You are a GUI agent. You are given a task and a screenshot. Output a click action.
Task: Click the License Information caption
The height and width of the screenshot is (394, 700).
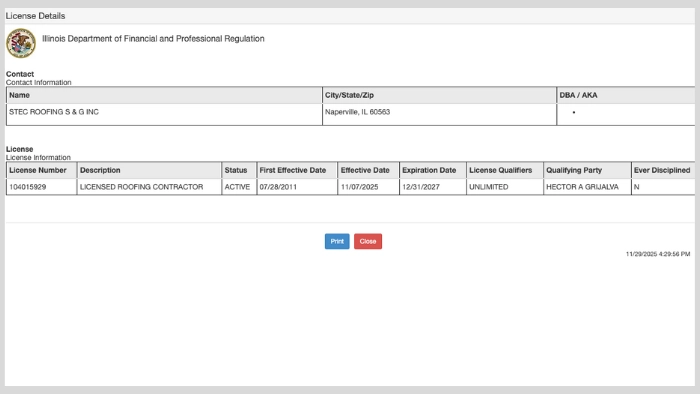(x=38, y=158)
